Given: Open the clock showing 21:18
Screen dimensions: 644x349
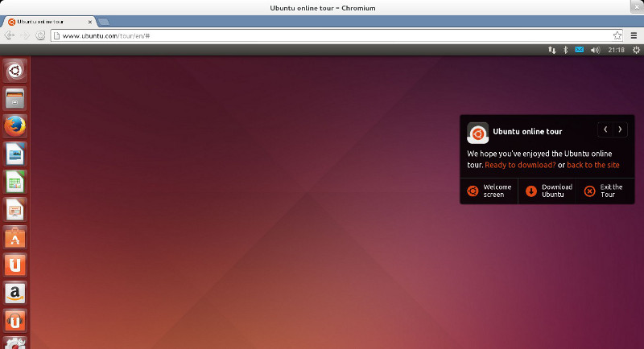Looking at the screenshot, I should (x=616, y=50).
